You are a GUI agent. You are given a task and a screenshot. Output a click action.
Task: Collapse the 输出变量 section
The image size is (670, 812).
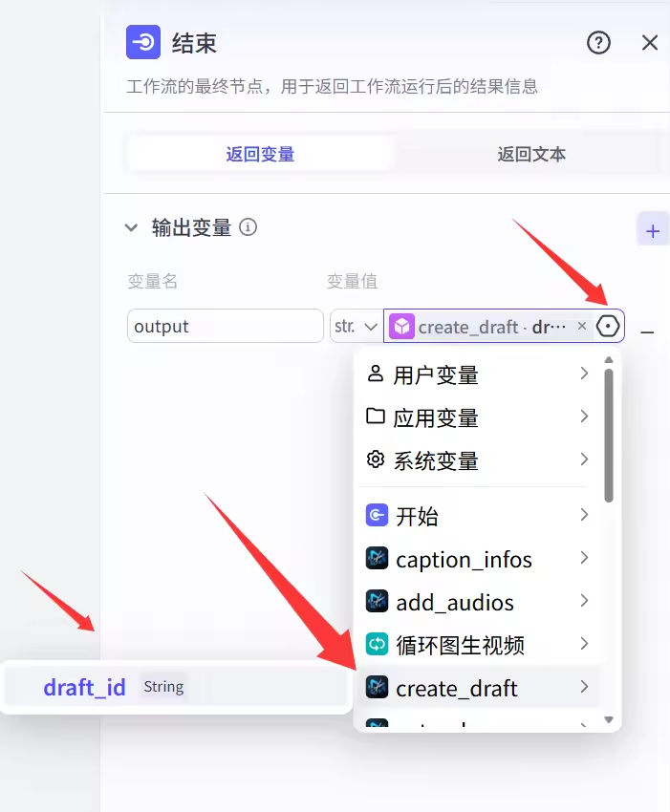pos(131,228)
